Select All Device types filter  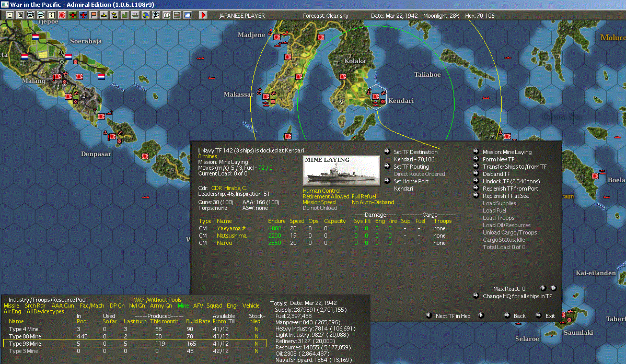coord(45,311)
